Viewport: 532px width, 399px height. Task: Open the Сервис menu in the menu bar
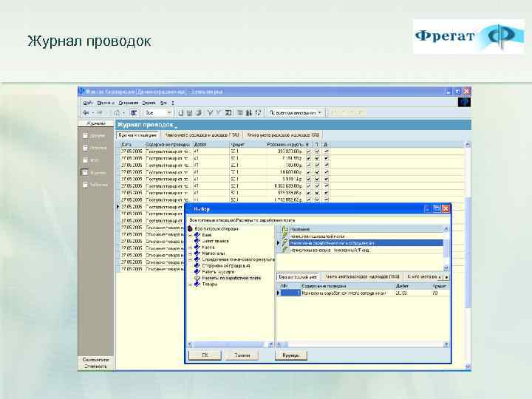pyautogui.click(x=149, y=103)
